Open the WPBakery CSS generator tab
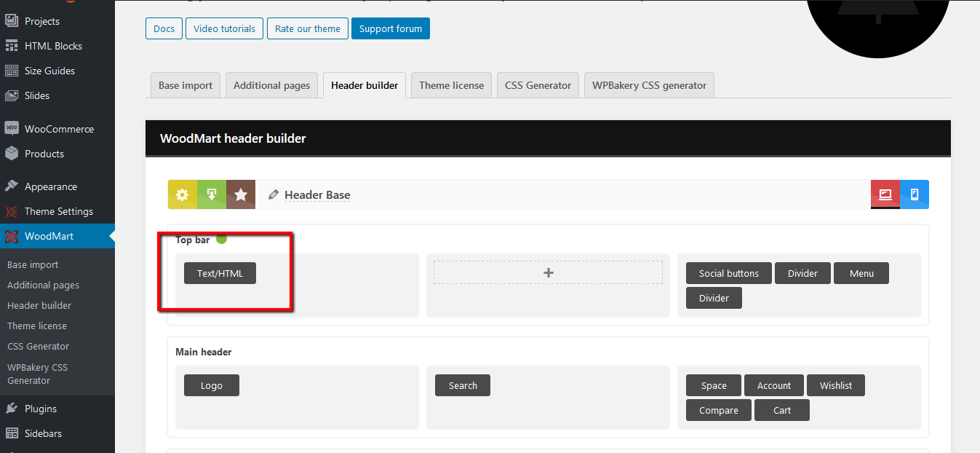This screenshot has height=453, width=980. click(649, 85)
